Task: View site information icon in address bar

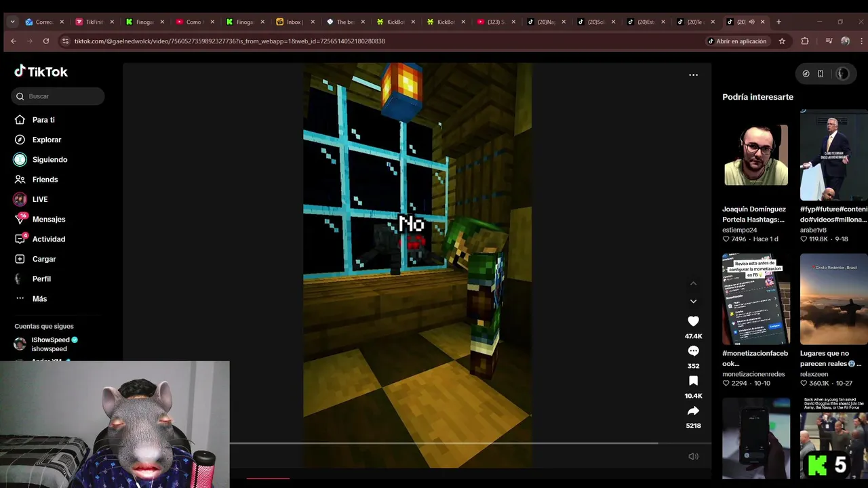Action: click(65, 41)
